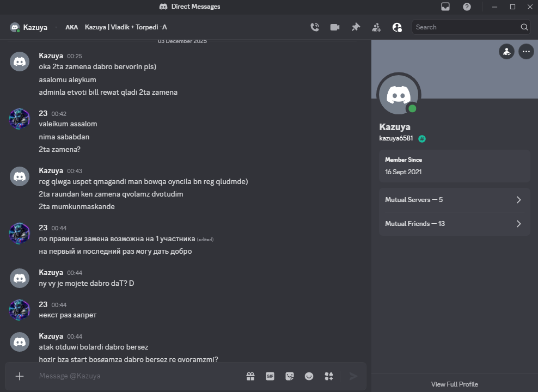Screen dimensions: 538x392
Task: Click the avatar of user 23 at 00:42
Action: [20, 119]
